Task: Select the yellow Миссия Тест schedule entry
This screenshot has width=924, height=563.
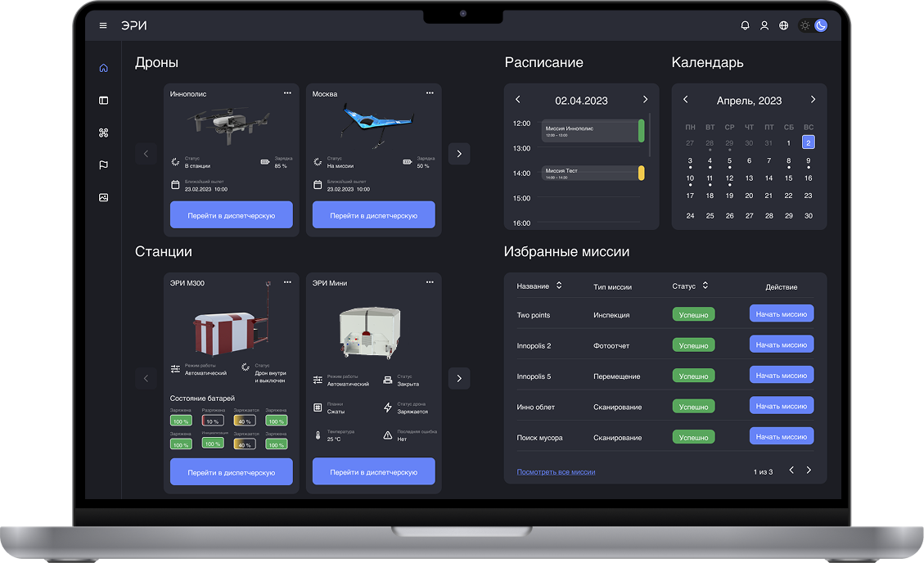Action: [593, 173]
